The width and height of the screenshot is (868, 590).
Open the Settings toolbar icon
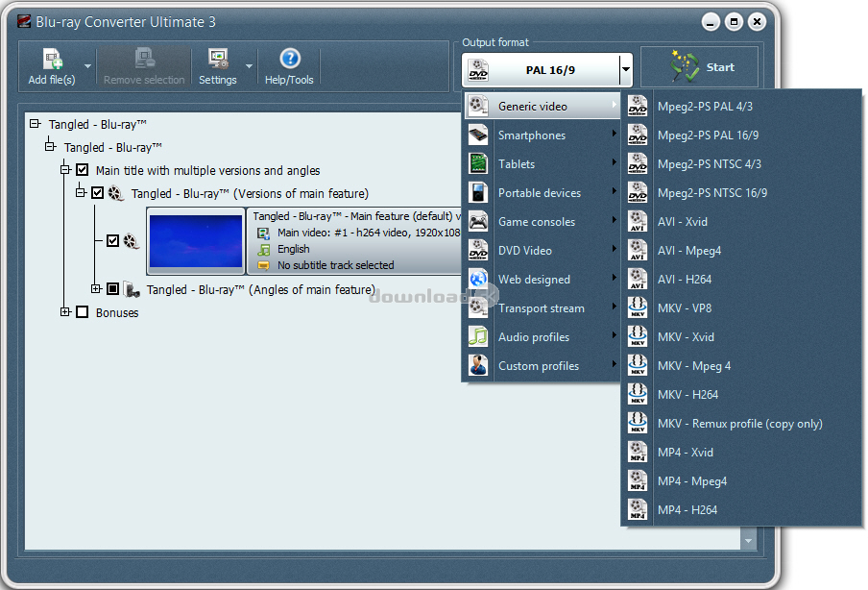click(218, 60)
